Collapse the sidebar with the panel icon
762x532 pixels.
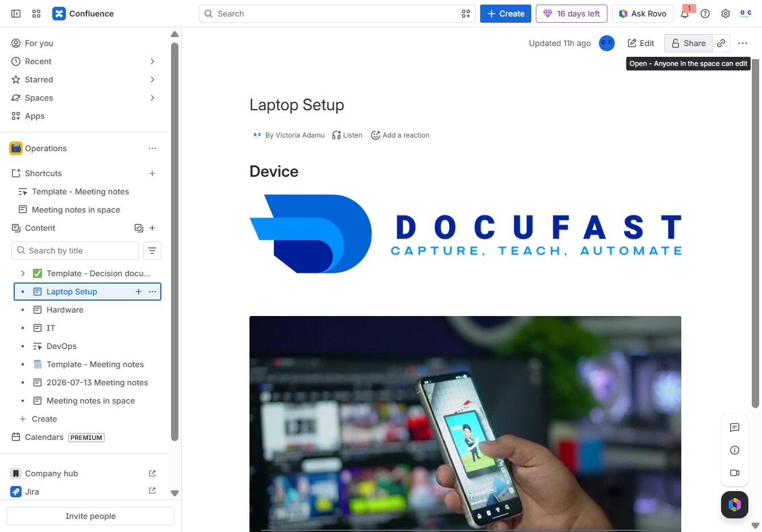pyautogui.click(x=16, y=14)
